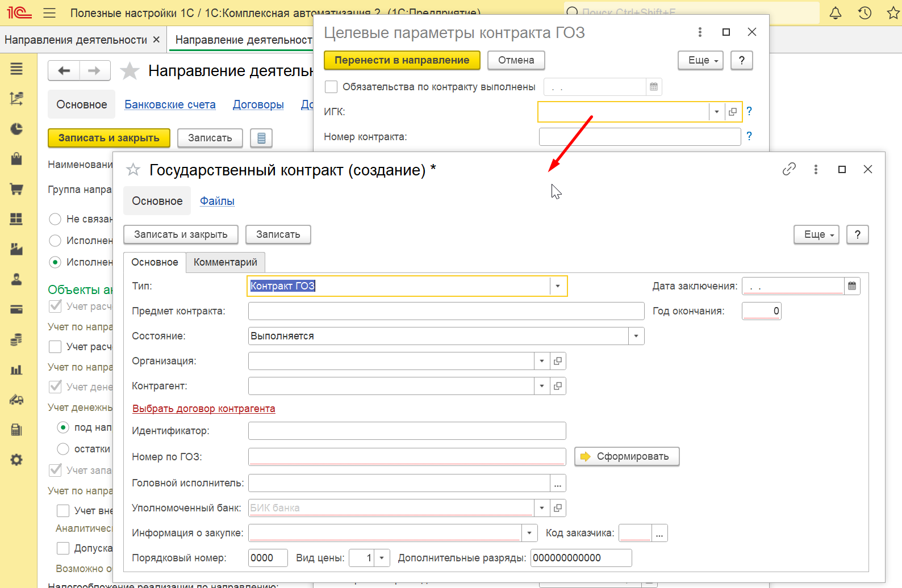Open calendar next to Обязательства по контракту выполнены
The height and width of the screenshot is (588, 902).
pos(654,87)
